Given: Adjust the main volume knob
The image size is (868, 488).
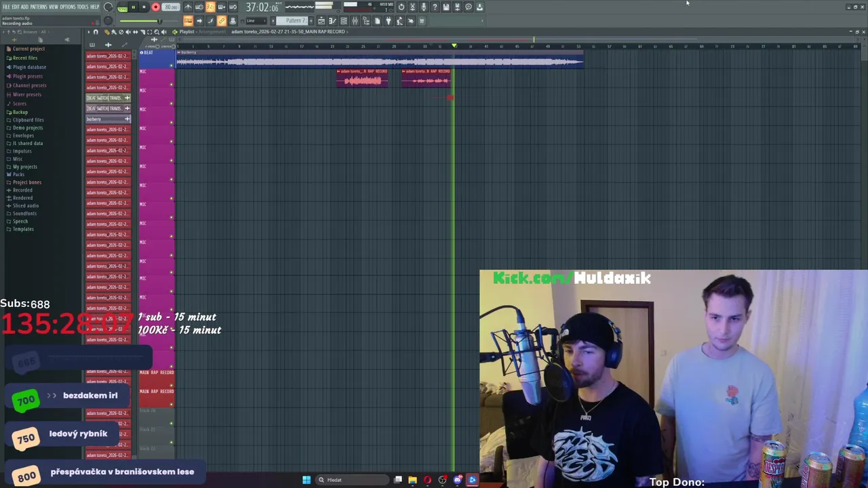Looking at the screenshot, I should (108, 7).
